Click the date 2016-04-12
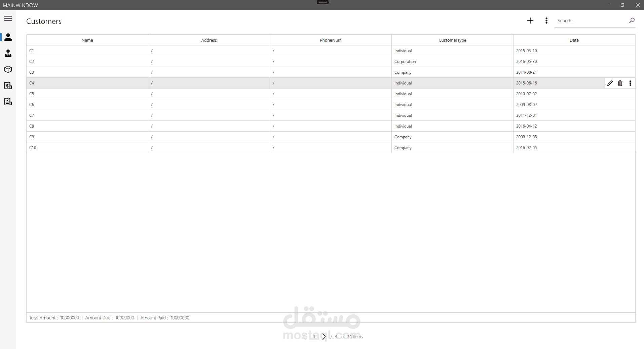644x349 pixels. [x=527, y=126]
